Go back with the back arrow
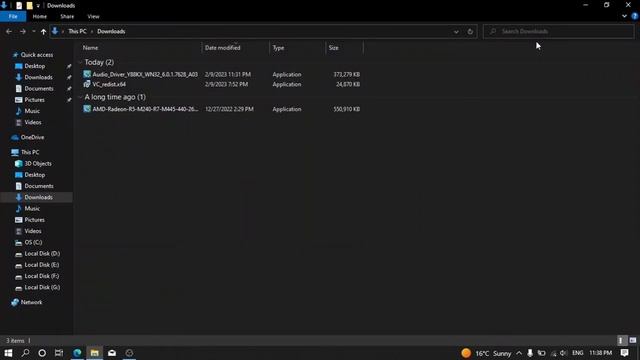The width and height of the screenshot is (640, 360). [9, 31]
